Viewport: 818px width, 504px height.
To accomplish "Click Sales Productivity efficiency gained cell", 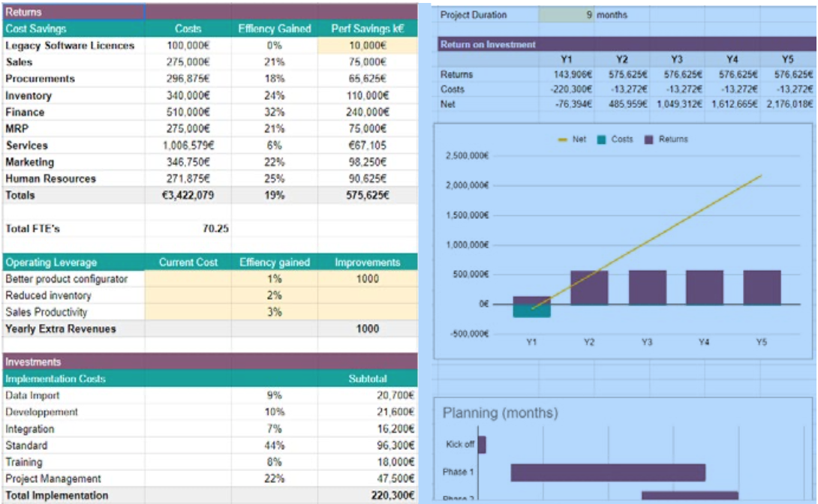I will click(274, 312).
